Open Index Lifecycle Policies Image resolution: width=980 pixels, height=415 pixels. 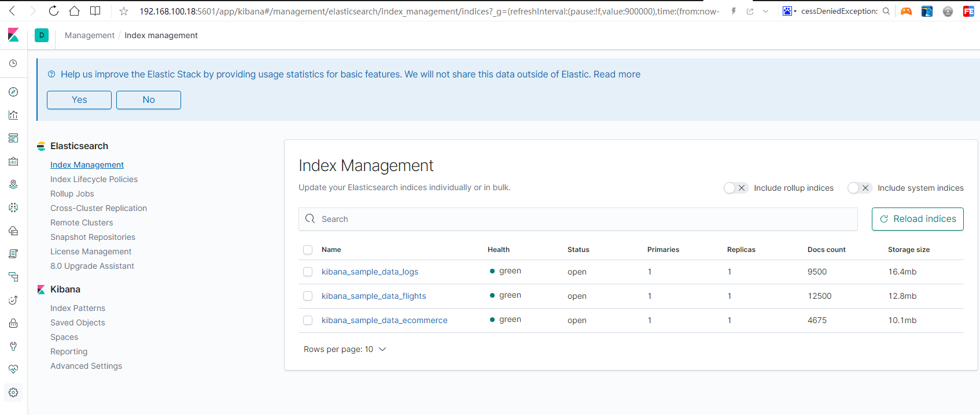click(x=94, y=179)
